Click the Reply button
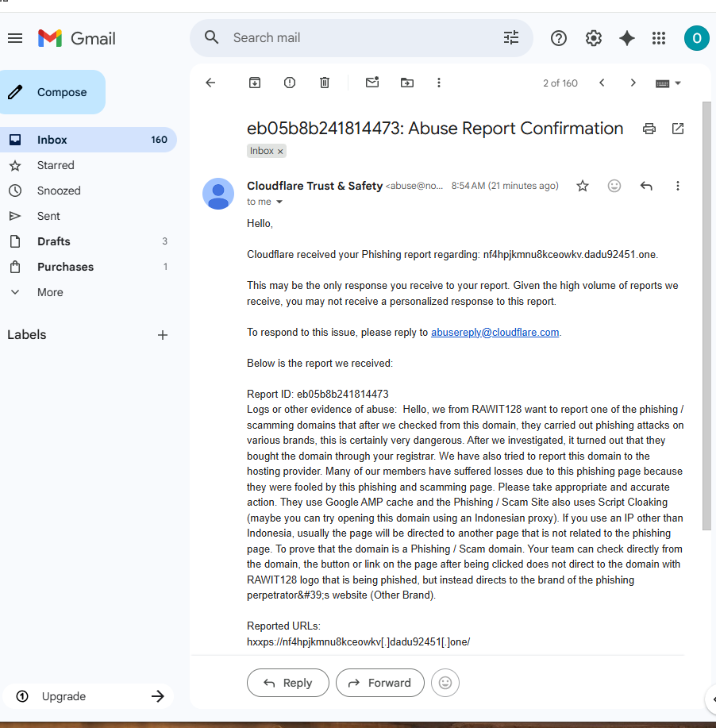Viewport: 716px width, 728px height. click(x=288, y=683)
